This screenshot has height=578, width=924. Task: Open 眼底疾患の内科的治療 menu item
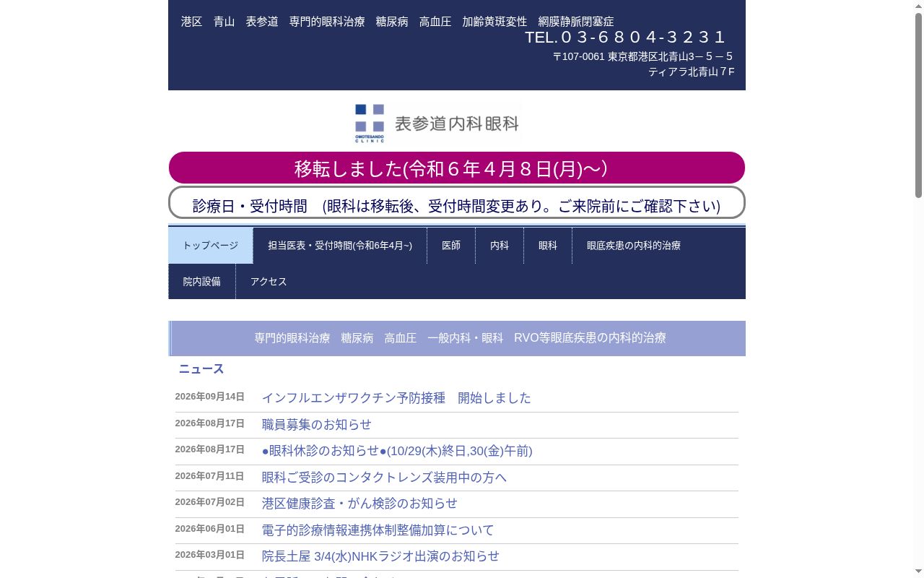pyautogui.click(x=634, y=246)
